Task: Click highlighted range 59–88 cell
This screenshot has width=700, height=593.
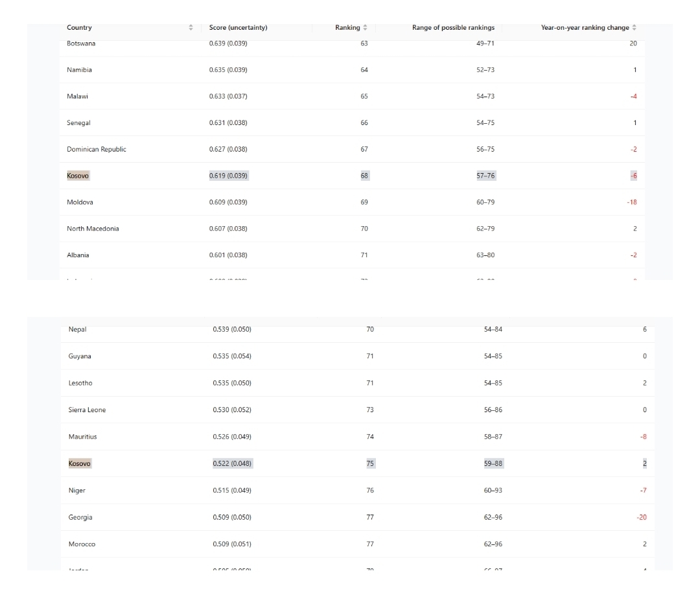Action: (x=493, y=463)
